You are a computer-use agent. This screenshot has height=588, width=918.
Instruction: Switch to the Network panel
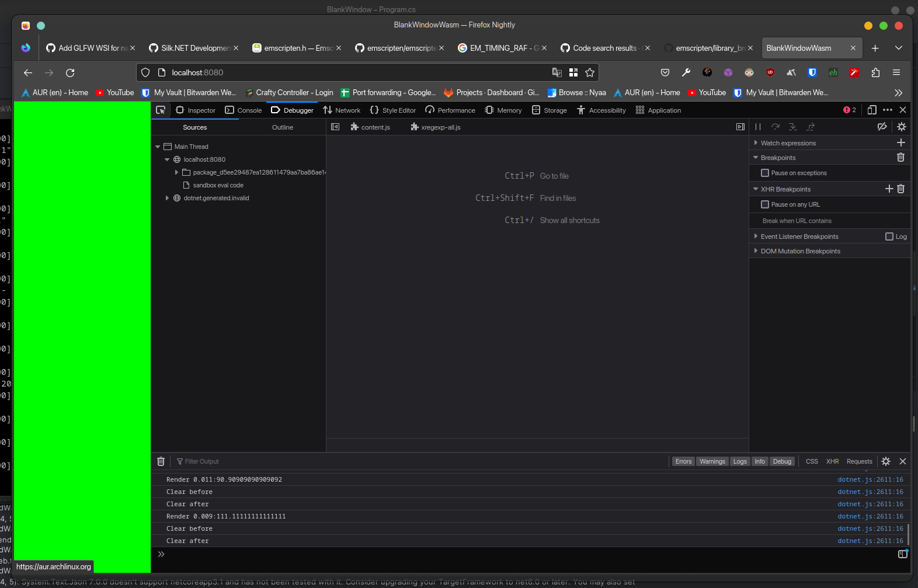coord(342,110)
